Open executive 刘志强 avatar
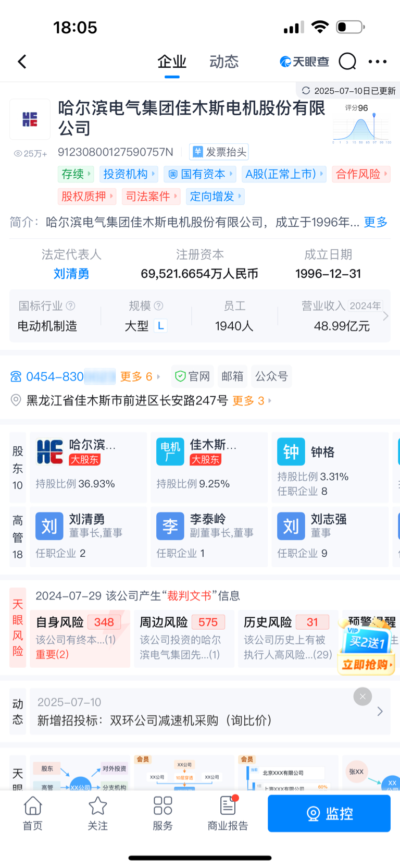The width and height of the screenshot is (400, 868). pos(291,526)
